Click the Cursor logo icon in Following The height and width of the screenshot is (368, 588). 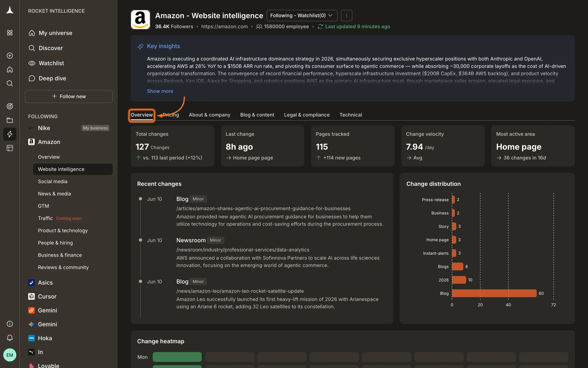click(x=31, y=296)
